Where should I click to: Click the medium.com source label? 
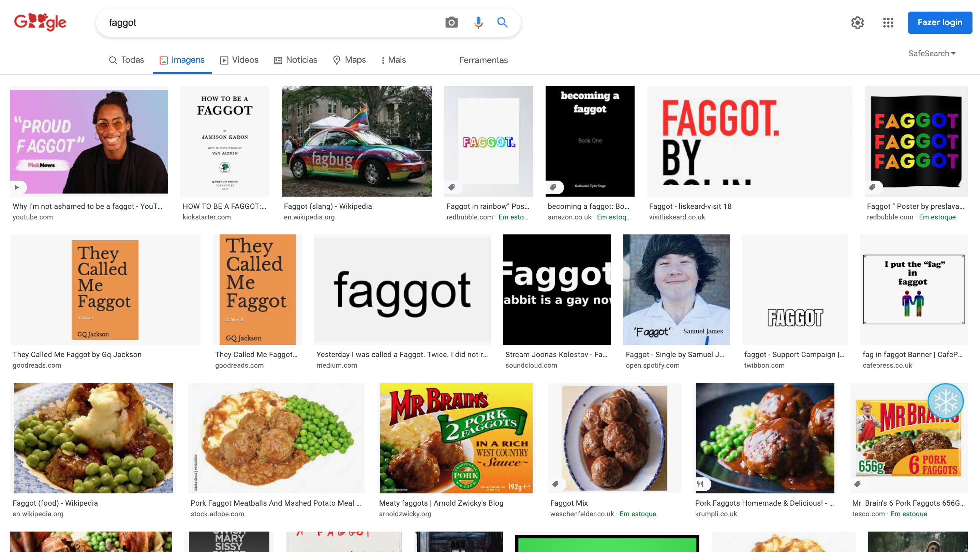point(337,365)
